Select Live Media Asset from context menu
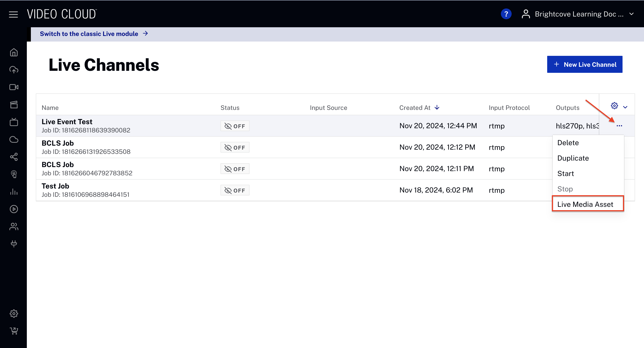Viewport: 644px width, 348px height. [x=585, y=204]
